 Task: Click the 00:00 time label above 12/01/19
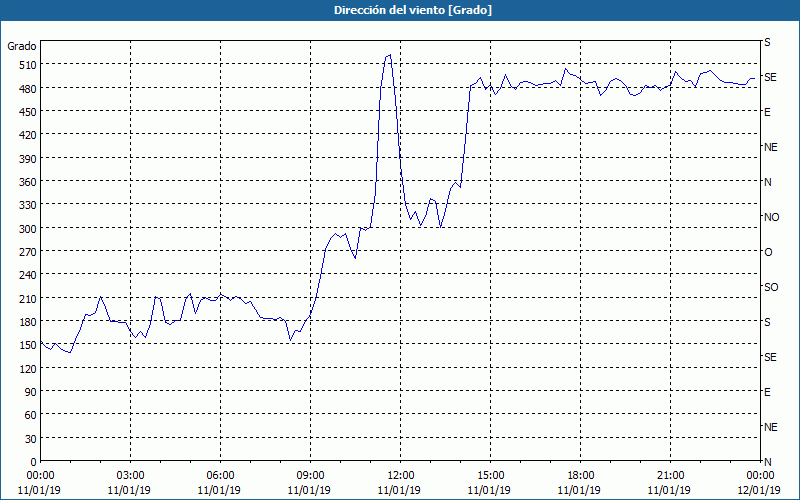point(760,476)
